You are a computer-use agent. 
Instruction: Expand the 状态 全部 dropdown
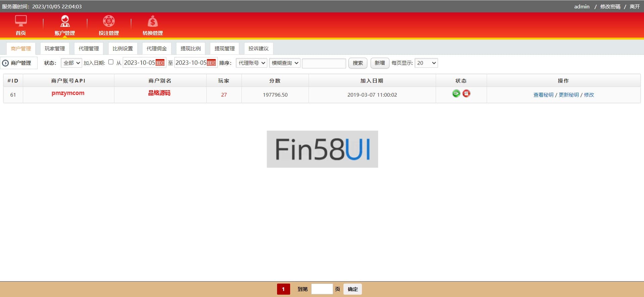tap(71, 63)
